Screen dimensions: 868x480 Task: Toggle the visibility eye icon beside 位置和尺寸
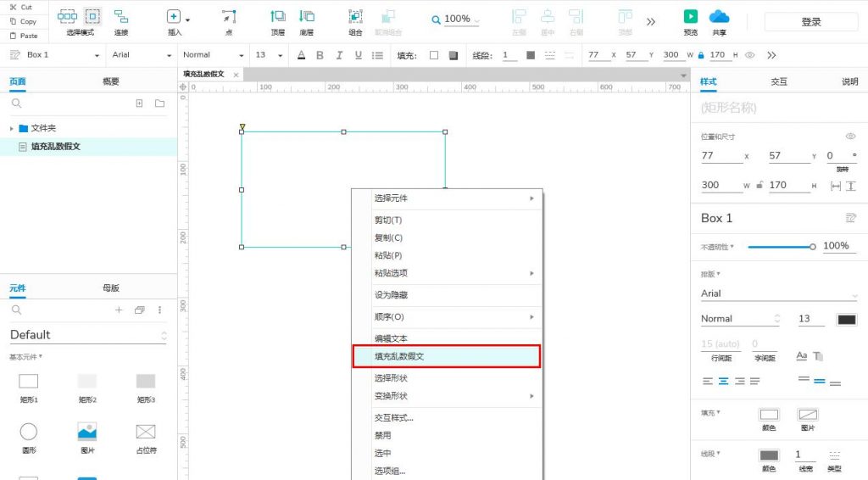[x=850, y=136]
